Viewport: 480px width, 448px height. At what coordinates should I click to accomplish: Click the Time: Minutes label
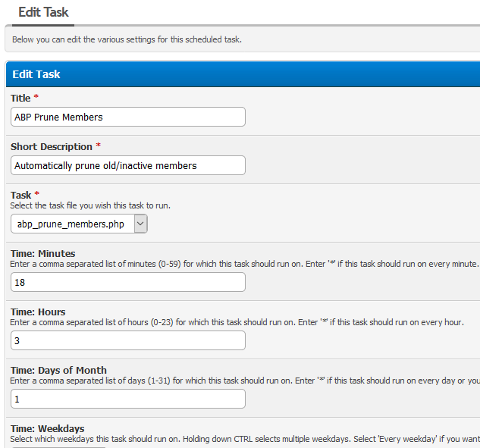[x=42, y=253]
